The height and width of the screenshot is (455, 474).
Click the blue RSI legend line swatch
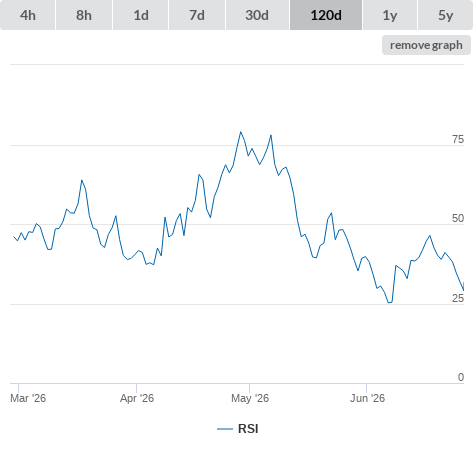tap(225, 429)
